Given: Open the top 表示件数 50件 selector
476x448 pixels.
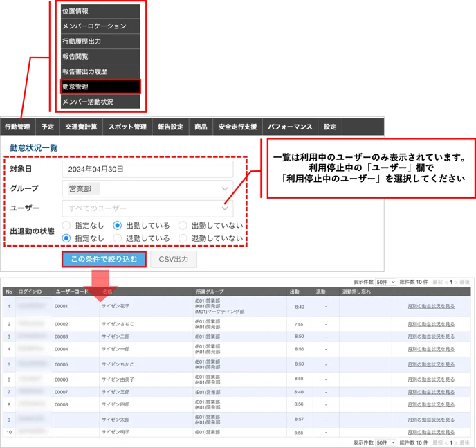Looking at the screenshot, I should (x=385, y=283).
